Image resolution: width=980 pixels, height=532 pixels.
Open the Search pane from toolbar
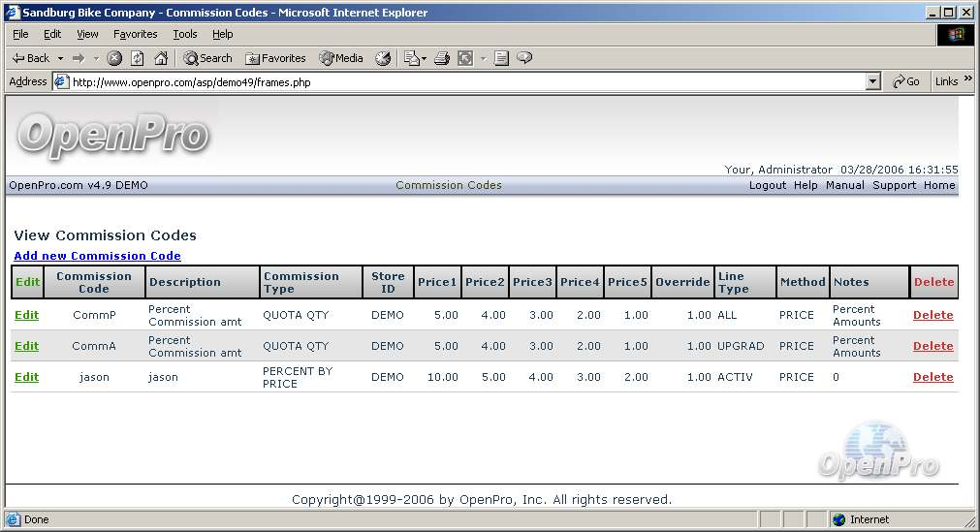click(207, 58)
